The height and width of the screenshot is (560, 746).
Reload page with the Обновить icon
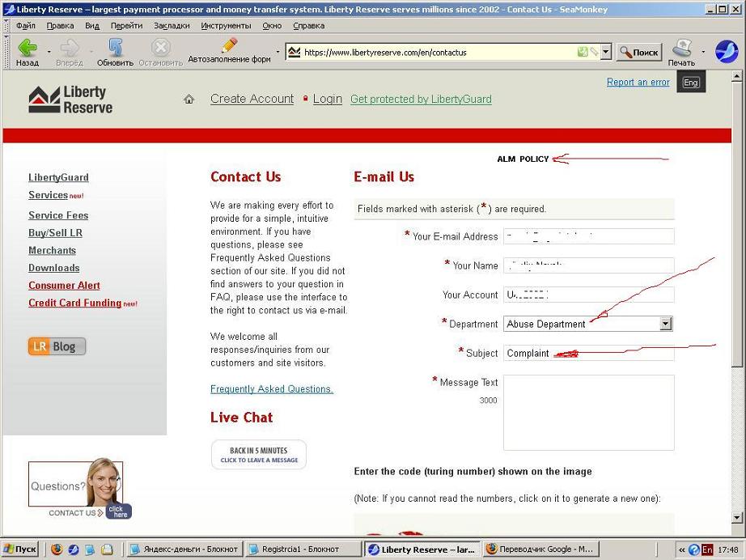click(x=115, y=48)
